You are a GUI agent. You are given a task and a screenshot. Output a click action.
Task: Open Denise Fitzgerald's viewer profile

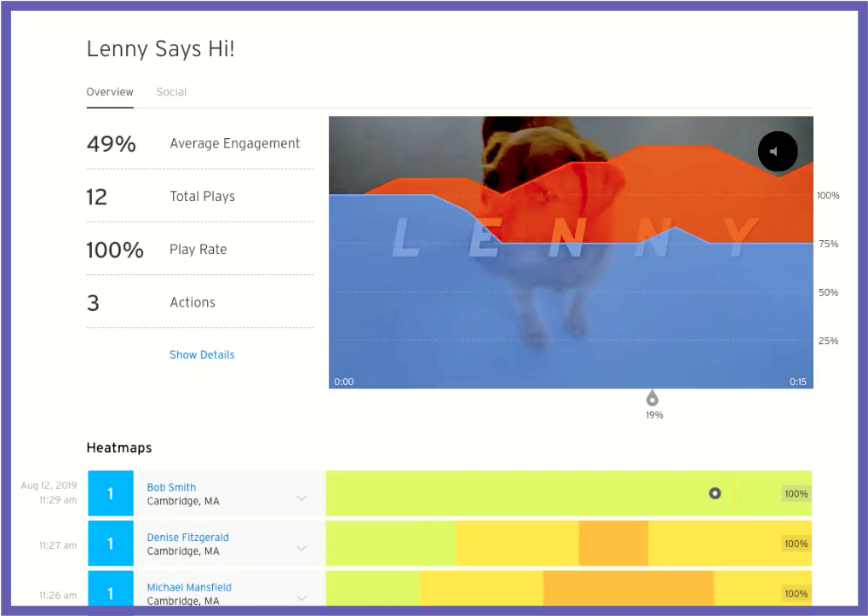[187, 537]
